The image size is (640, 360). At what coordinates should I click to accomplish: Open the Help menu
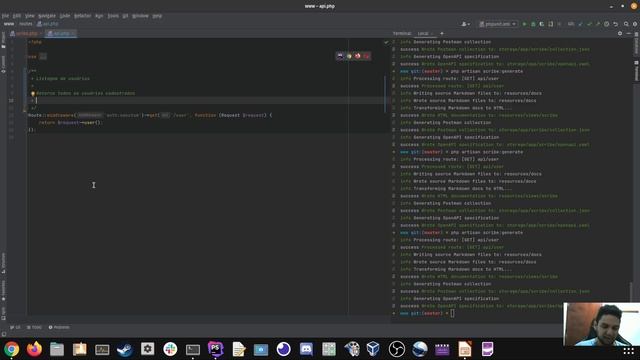click(157, 16)
